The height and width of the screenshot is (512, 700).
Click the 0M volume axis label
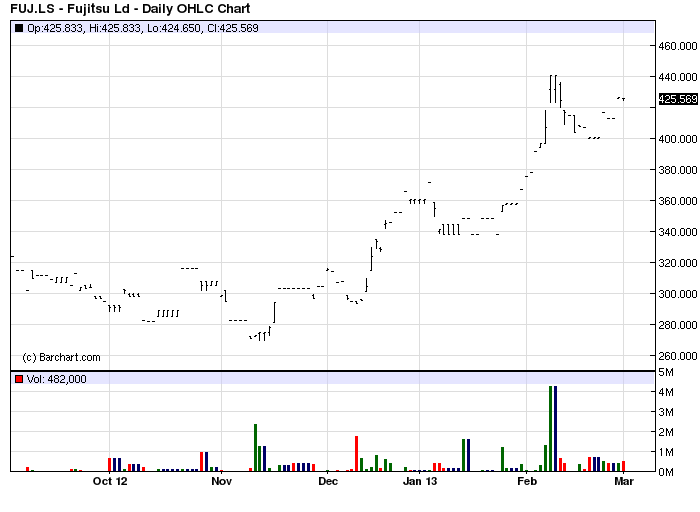click(x=666, y=472)
